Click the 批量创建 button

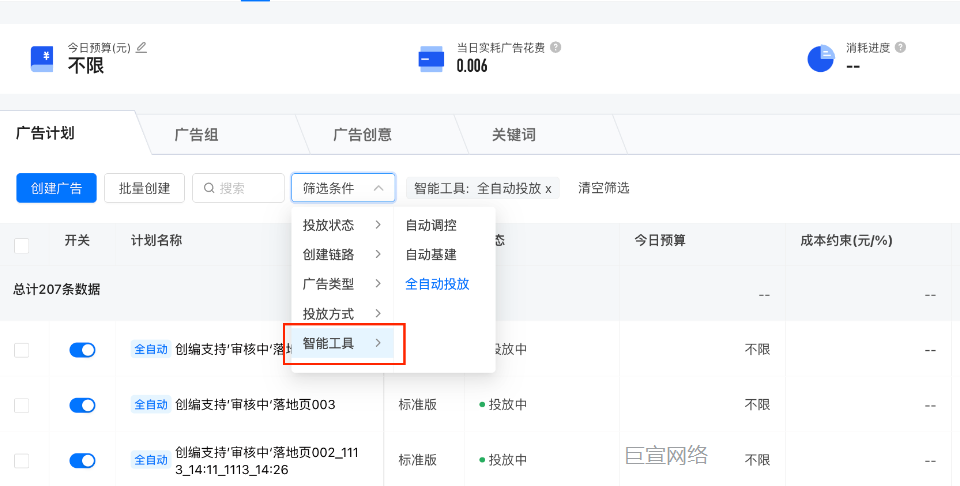point(144,188)
